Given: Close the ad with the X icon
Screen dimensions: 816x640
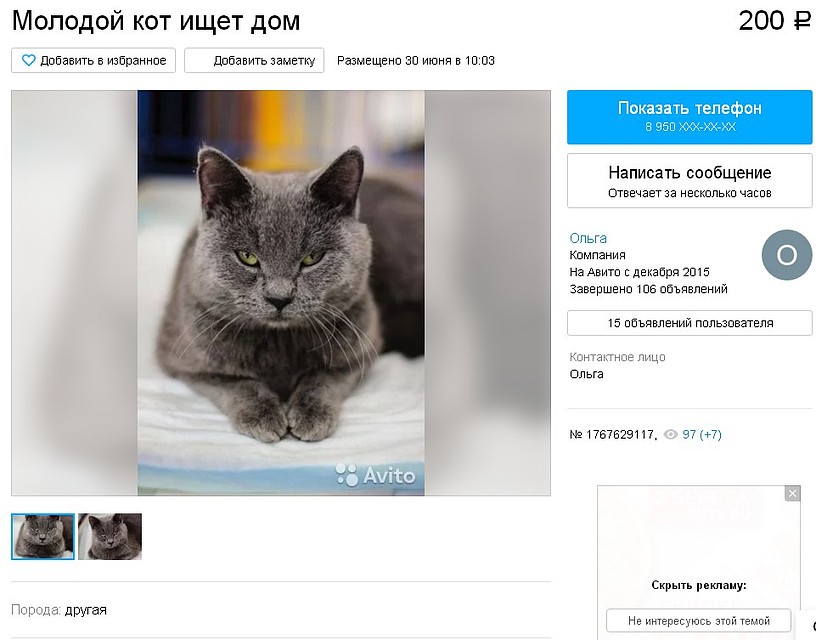Looking at the screenshot, I should pyautogui.click(x=793, y=493).
